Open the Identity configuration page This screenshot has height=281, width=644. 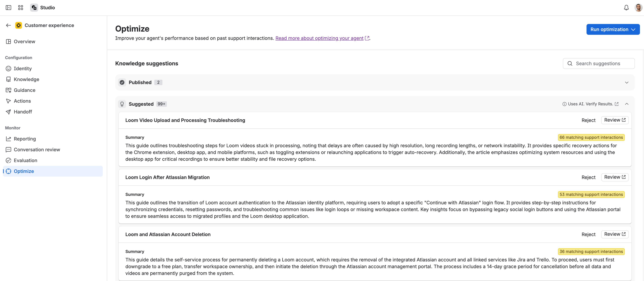[53, 68]
